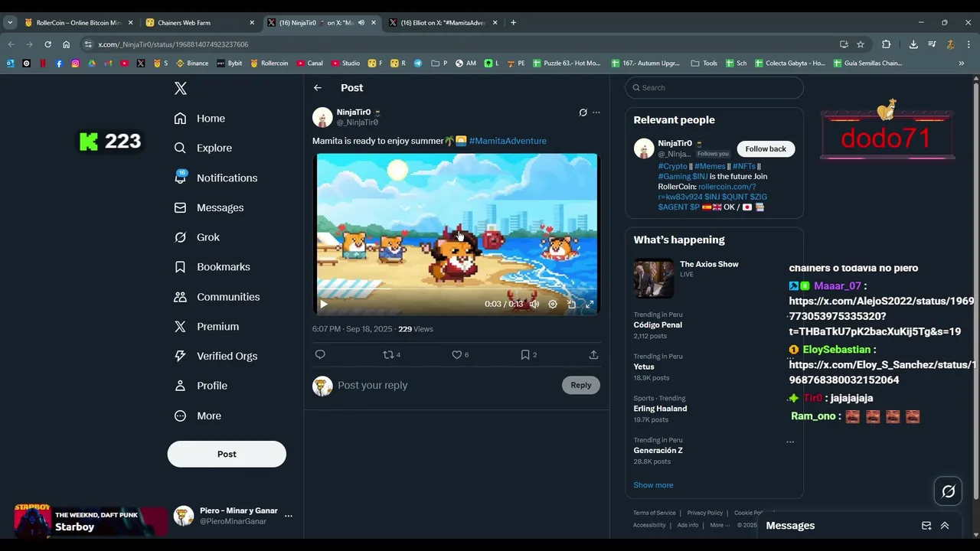Open Messages in the sidebar
This screenshot has height=551, width=980.
[208, 207]
